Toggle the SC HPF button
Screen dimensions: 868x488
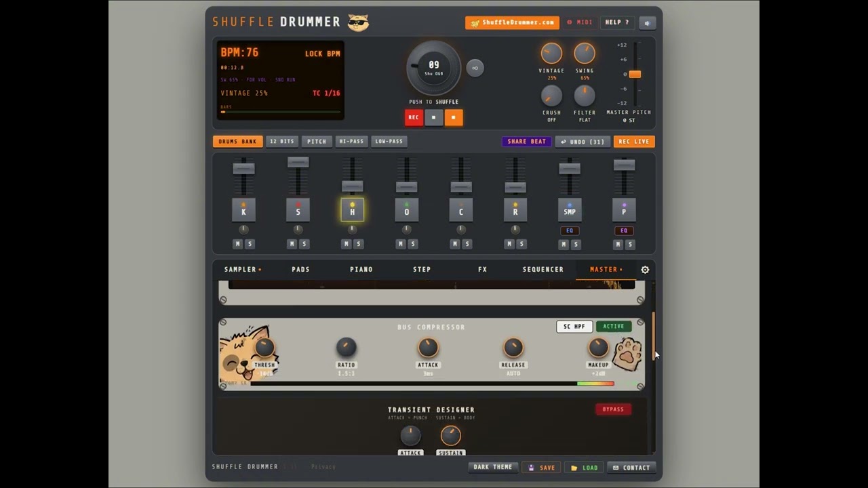tap(574, 327)
